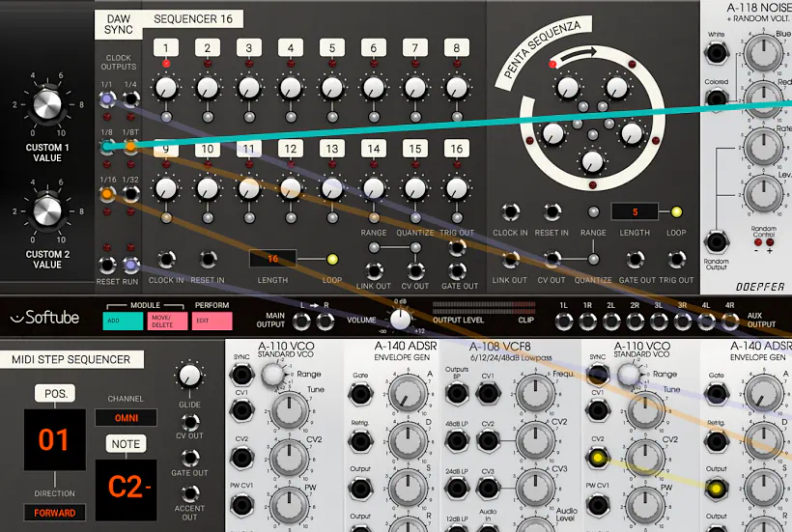Image resolution: width=792 pixels, height=532 pixels.
Task: Click the 1/32 clock output jack
Action: coord(130,194)
